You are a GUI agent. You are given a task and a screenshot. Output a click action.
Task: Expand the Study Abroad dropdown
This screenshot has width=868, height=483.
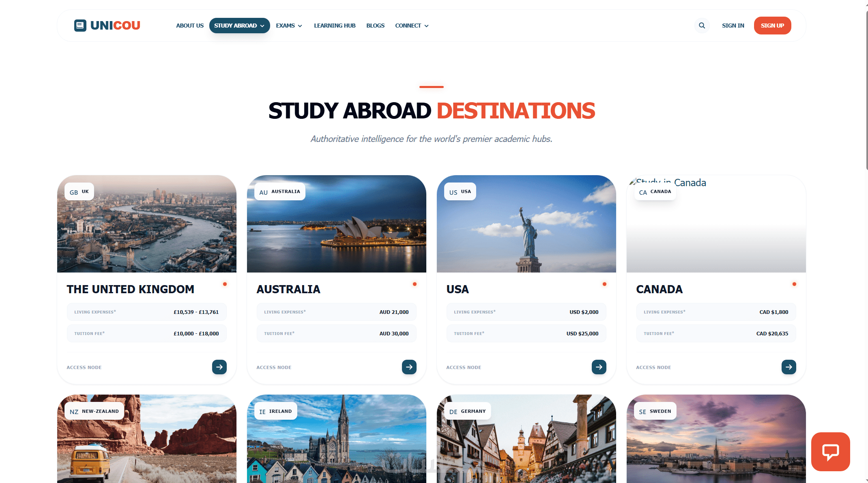239,26
